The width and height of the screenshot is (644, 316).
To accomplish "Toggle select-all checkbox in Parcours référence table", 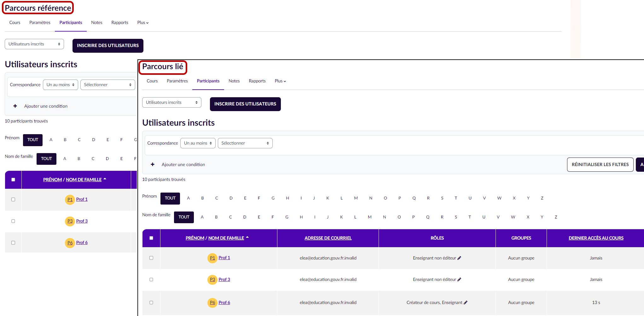I will click(x=13, y=180).
